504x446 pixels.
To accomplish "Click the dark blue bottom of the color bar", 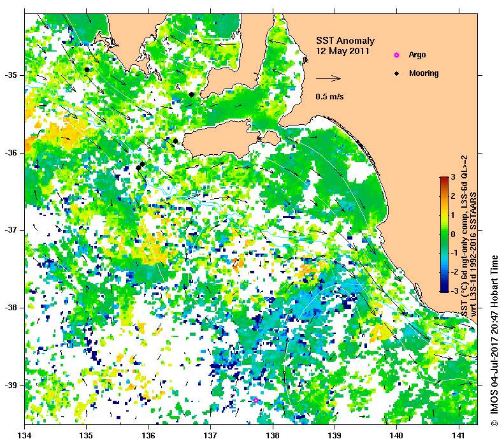I will pyautogui.click(x=444, y=290).
